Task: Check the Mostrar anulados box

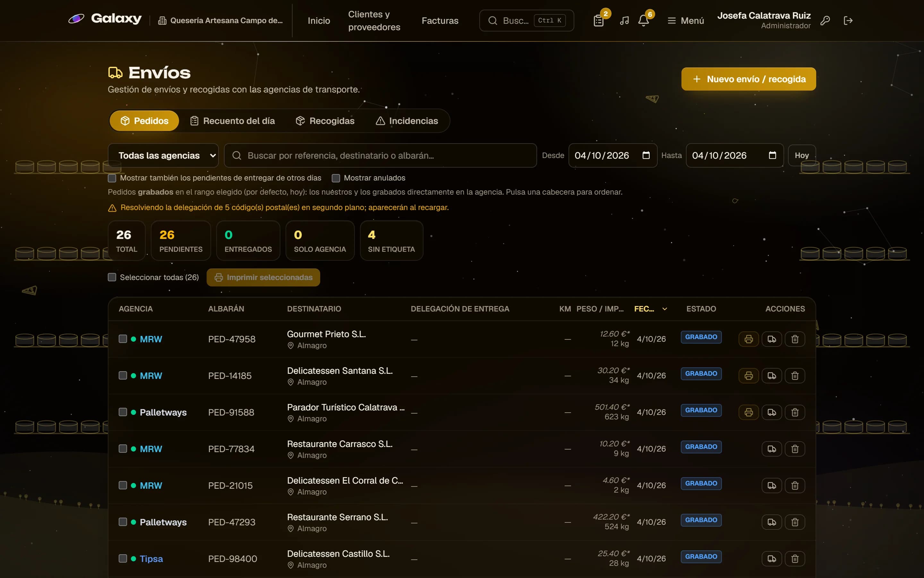Action: (x=336, y=178)
